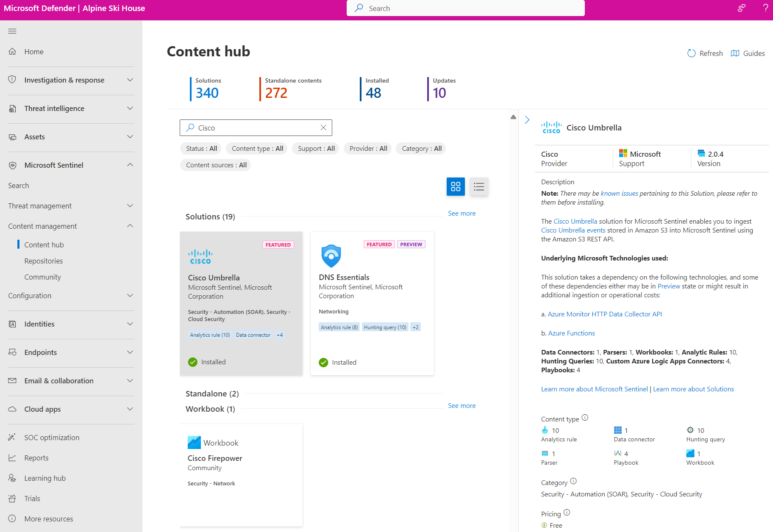Click the Learning hub icon

[12, 478]
